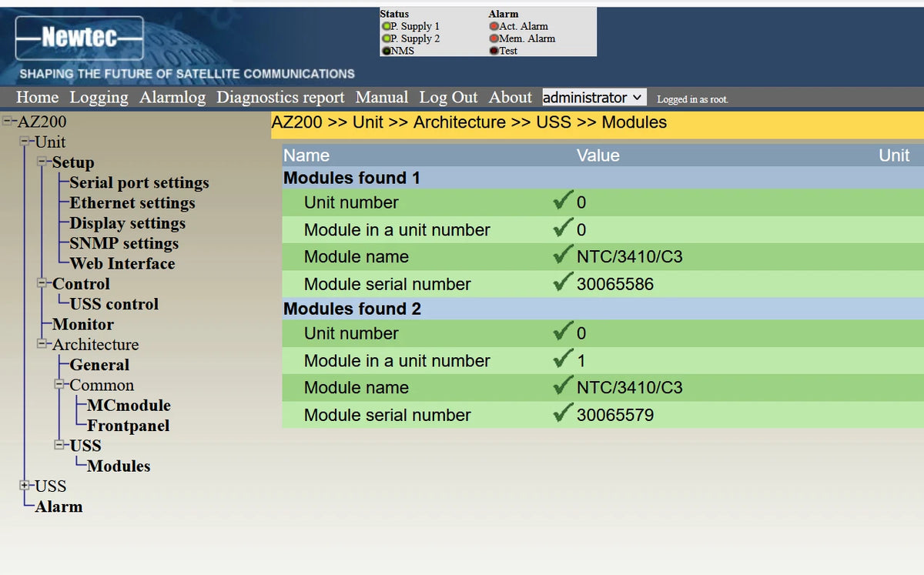Click module serial number 30065586
The image size is (924, 575).
[x=615, y=284]
